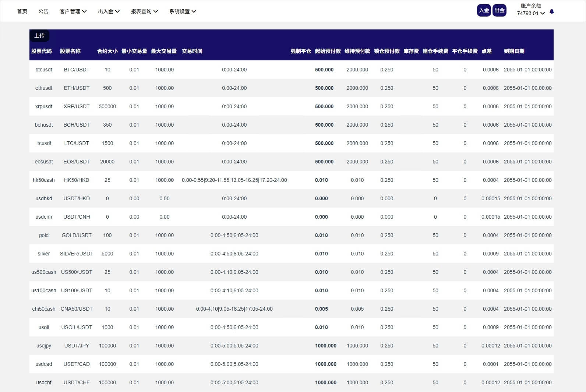This screenshot has height=392, width=586.
Task: Click the hk50cash trading time cell
Action: point(234,180)
